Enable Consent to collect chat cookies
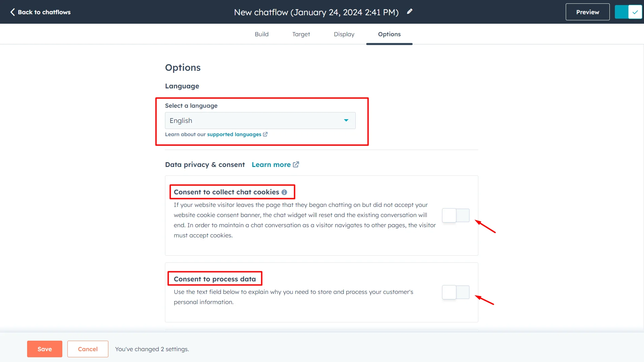Viewport: 644px width, 362px height. (x=455, y=215)
